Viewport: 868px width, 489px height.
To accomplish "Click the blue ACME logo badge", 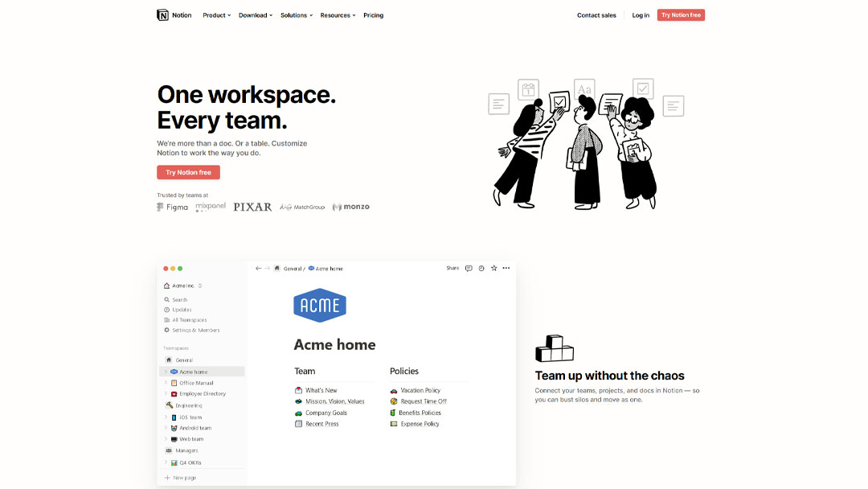I will coord(320,305).
